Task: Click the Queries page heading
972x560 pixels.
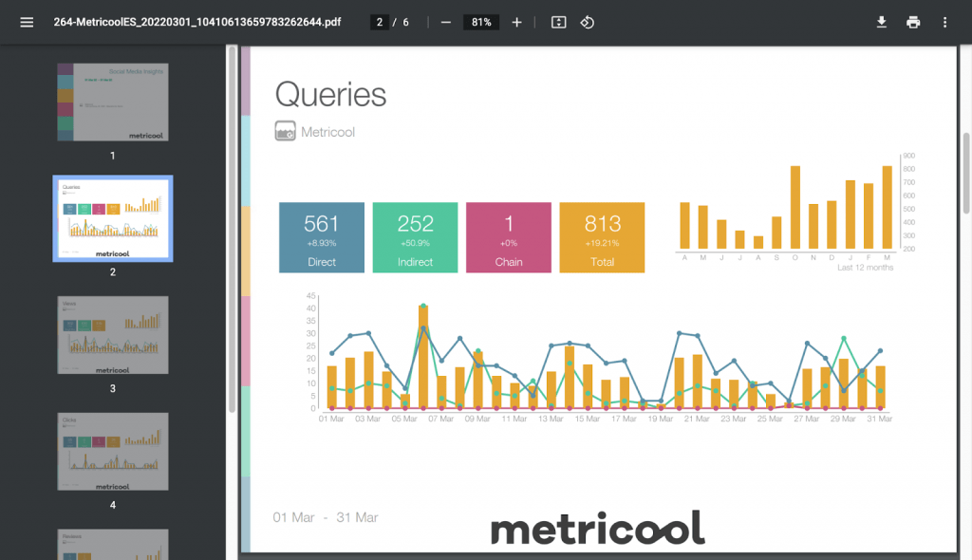Action: [x=330, y=95]
